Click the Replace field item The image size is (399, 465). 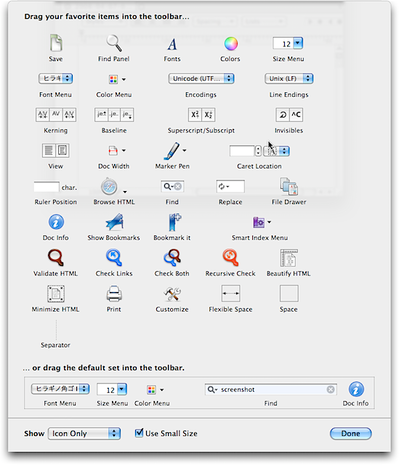click(230, 186)
